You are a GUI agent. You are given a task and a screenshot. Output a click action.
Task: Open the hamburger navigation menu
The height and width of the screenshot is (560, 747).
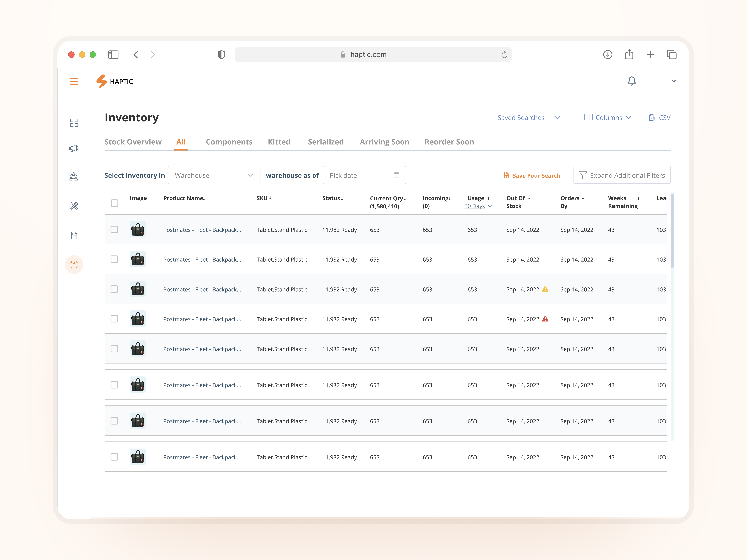(74, 81)
